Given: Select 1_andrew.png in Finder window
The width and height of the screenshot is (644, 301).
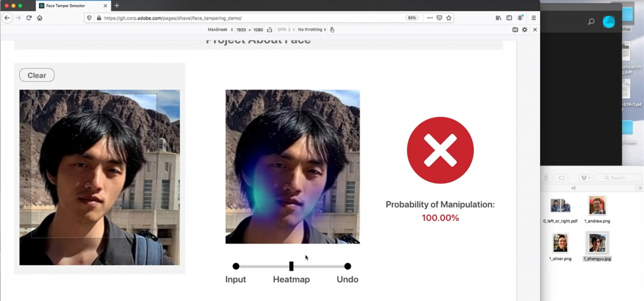Looking at the screenshot, I should click(597, 209).
